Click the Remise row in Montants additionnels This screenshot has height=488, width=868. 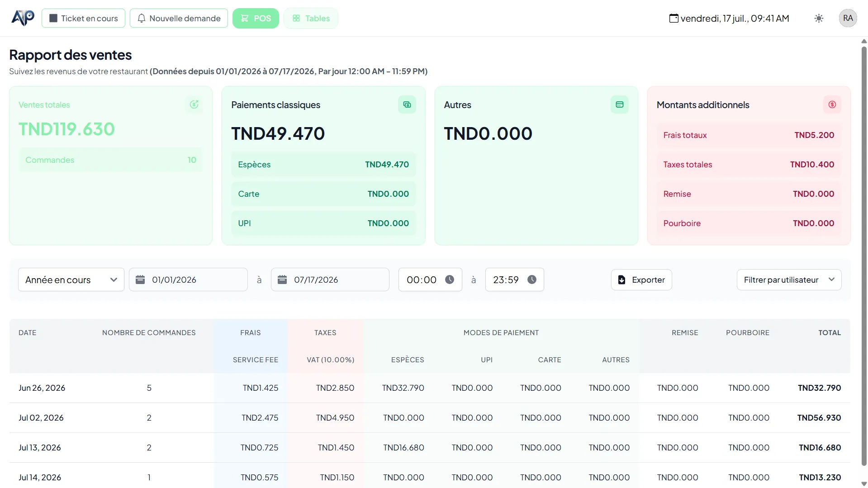pos(749,194)
